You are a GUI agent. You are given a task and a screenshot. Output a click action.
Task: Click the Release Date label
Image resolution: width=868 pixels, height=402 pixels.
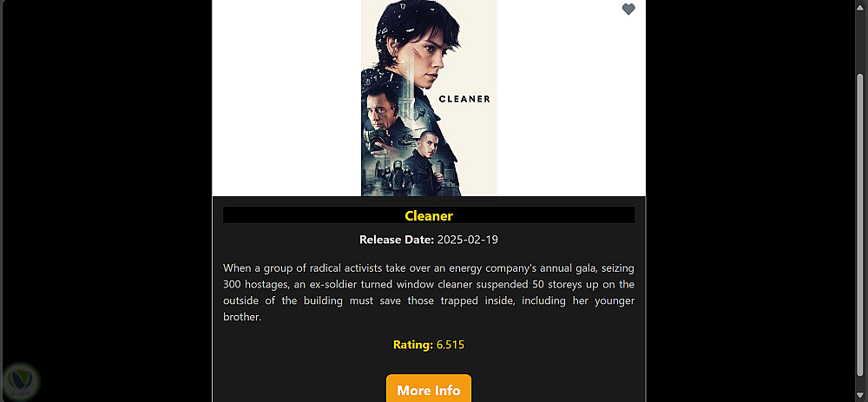point(396,240)
